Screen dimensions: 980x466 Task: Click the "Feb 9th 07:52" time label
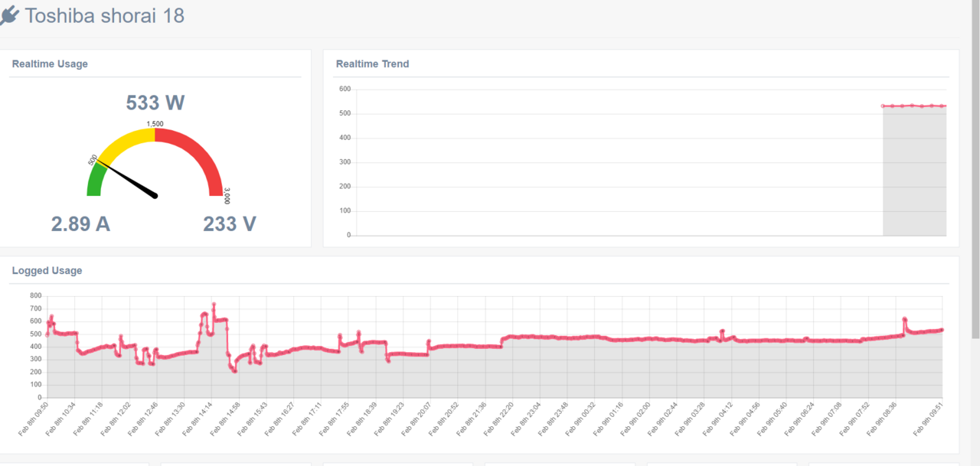tap(855, 419)
